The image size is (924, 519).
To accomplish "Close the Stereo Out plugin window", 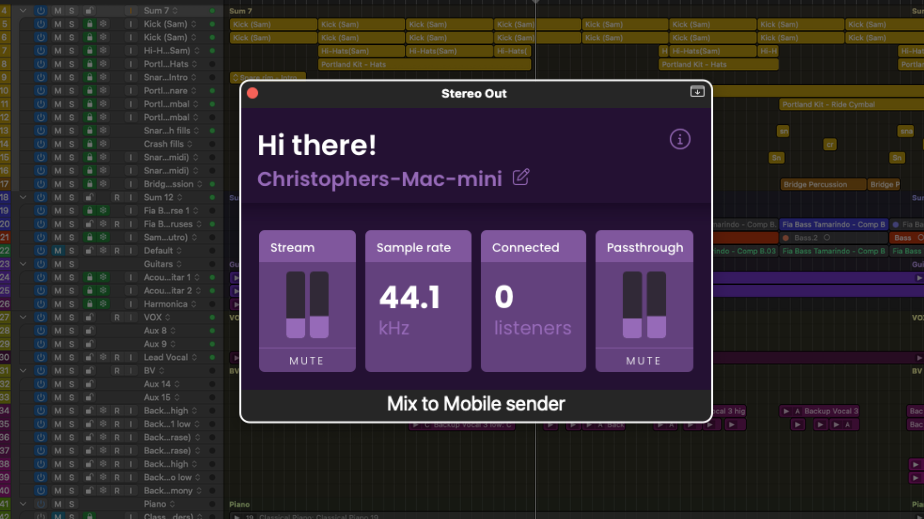I will (253, 93).
